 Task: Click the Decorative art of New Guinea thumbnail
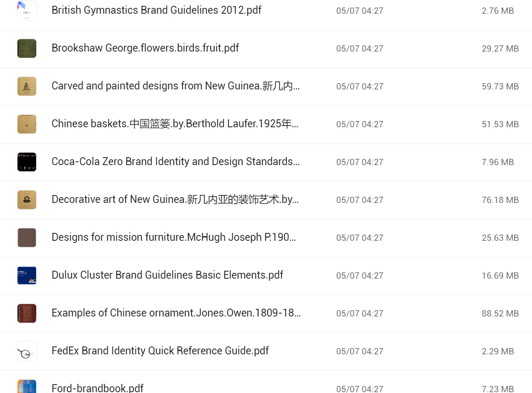[x=27, y=200]
